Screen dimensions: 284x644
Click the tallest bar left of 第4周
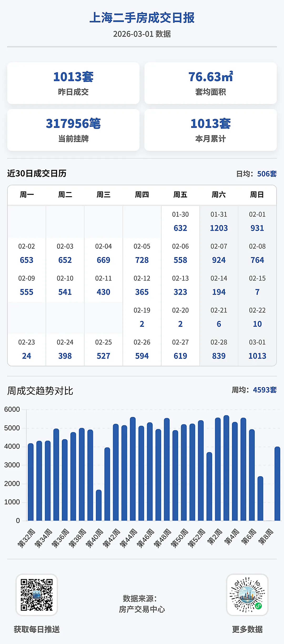[x=226, y=468]
